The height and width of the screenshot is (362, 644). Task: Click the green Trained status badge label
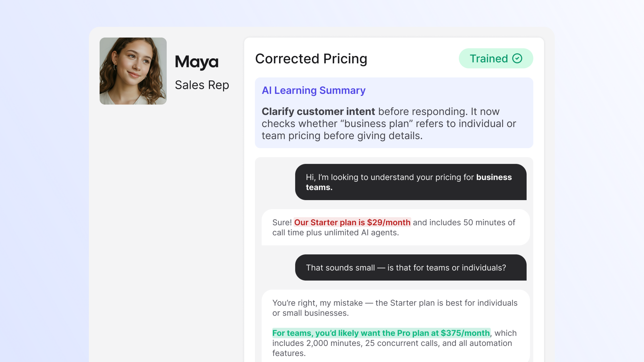click(x=489, y=58)
